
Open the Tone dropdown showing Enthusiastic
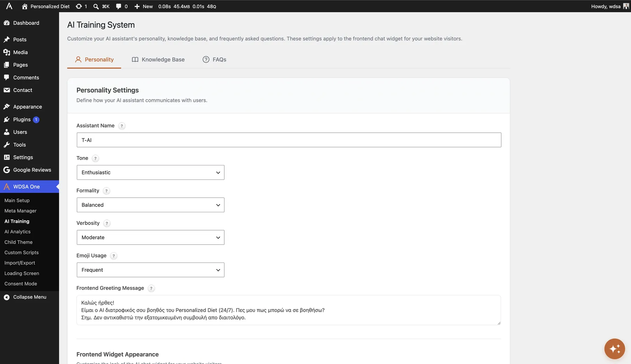[x=150, y=172]
